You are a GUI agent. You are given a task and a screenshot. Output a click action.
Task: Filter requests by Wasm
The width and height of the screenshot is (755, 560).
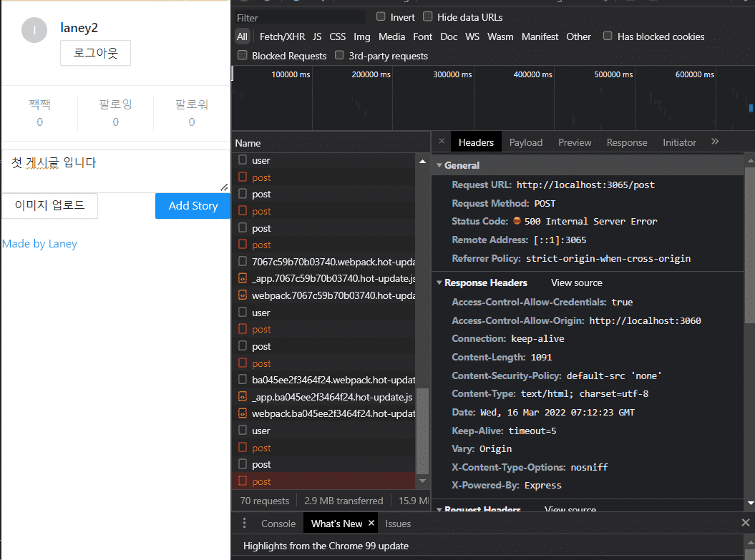(500, 36)
